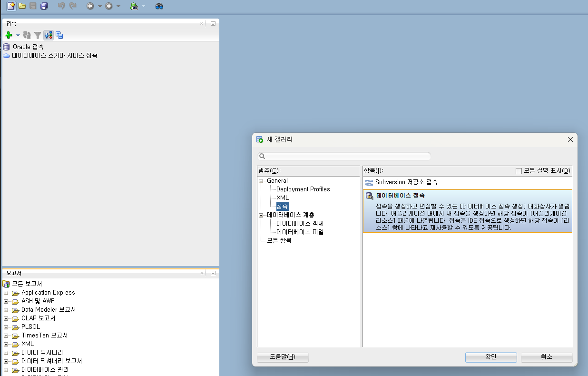Click the binoculars Find DB Object icon
Screen dimensions: 588x376
pyautogui.click(x=159, y=6)
